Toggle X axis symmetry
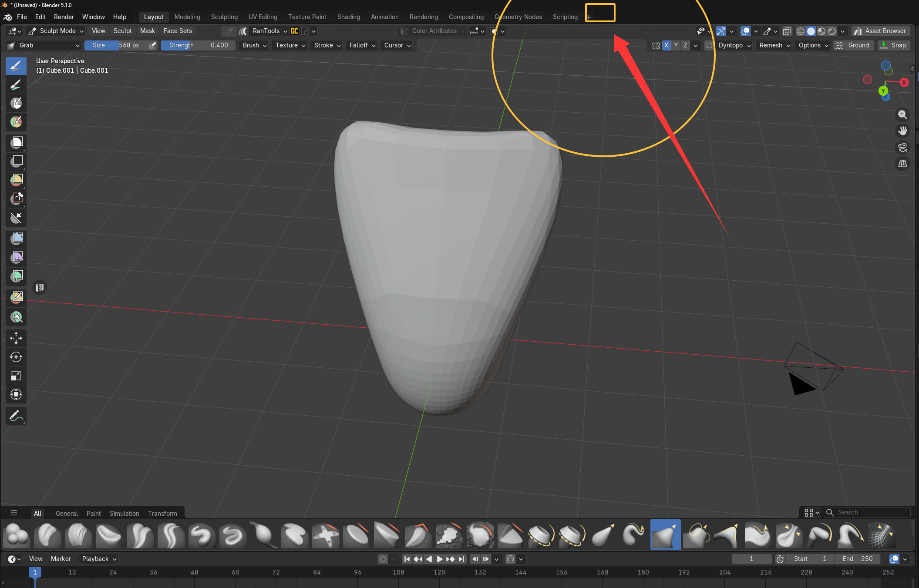The image size is (919, 588). coord(666,45)
